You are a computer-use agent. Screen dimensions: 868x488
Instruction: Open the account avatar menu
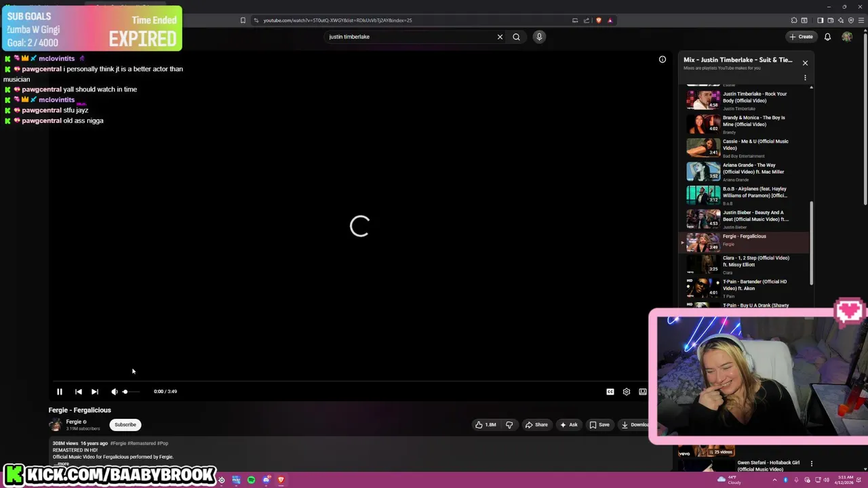click(x=847, y=37)
